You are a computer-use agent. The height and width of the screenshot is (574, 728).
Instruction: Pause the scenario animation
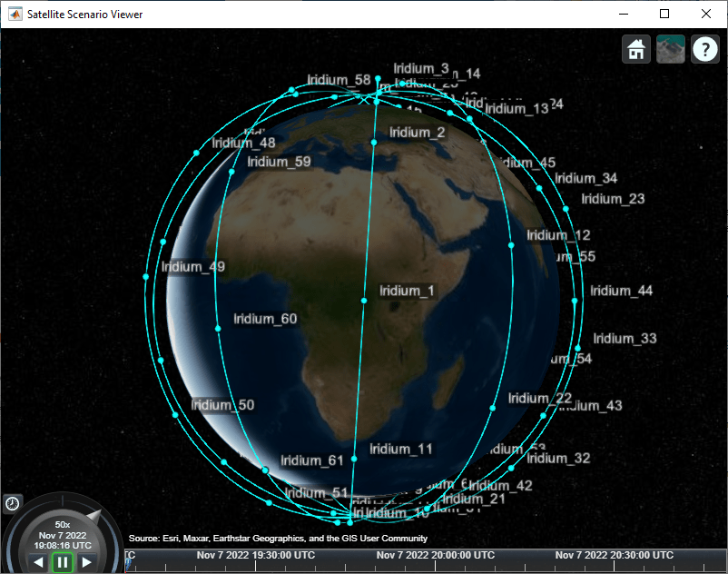63,562
